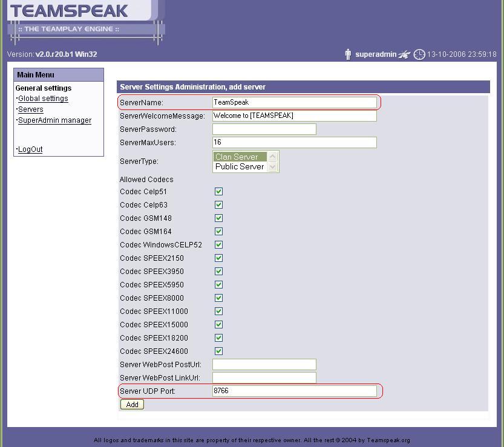This screenshot has width=504, height=447.
Task: Uncheck Codec SPEEX3950 checkbox
Action: coord(218,271)
